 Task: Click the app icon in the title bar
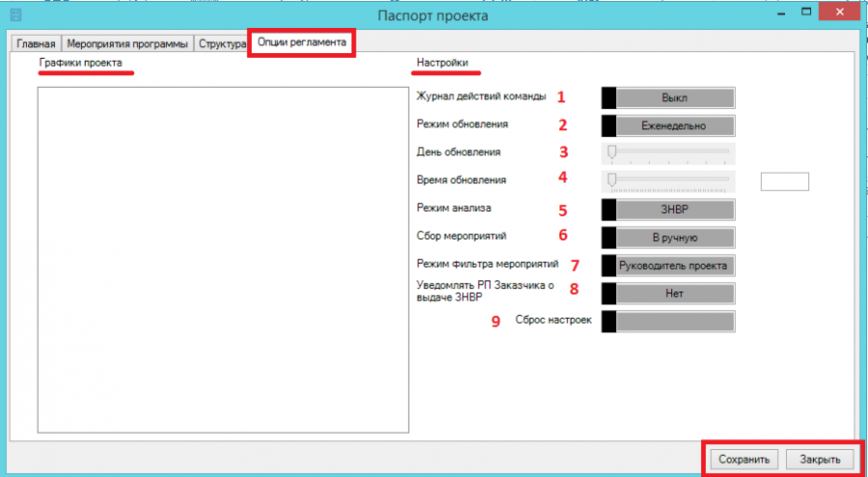point(16,15)
